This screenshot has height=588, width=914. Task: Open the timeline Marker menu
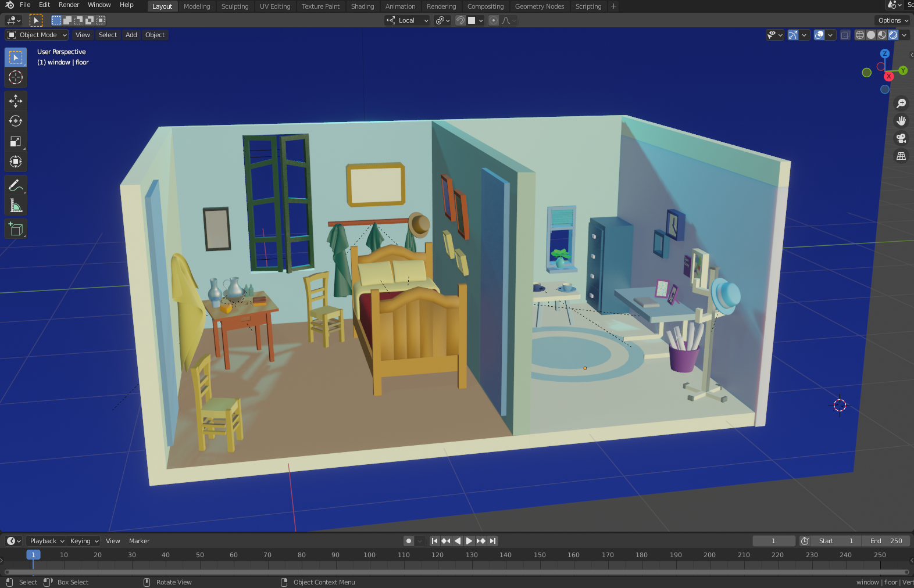(139, 541)
